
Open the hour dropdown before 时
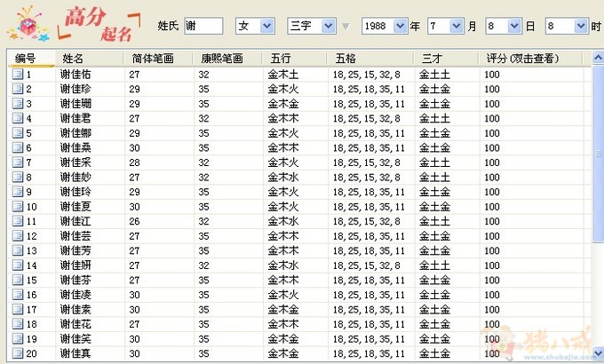tap(581, 27)
